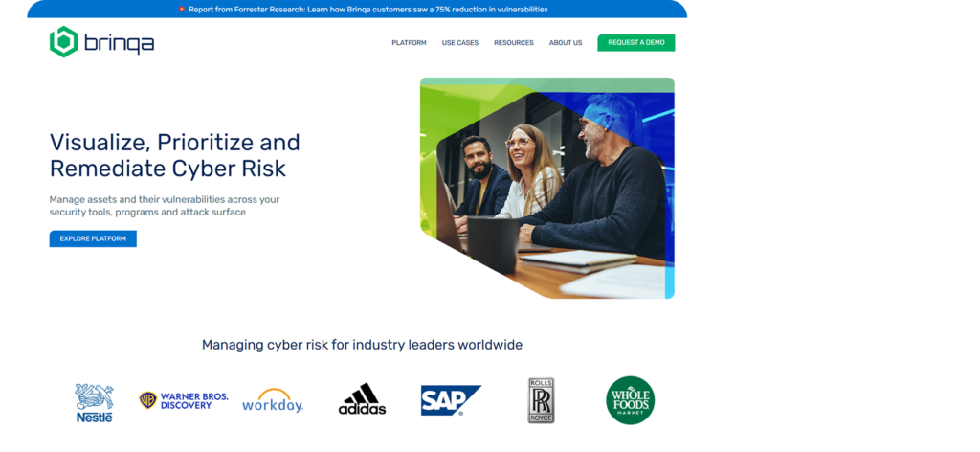Click the Explore Platform button
Viewport: 980px width, 452px height.
(x=93, y=238)
